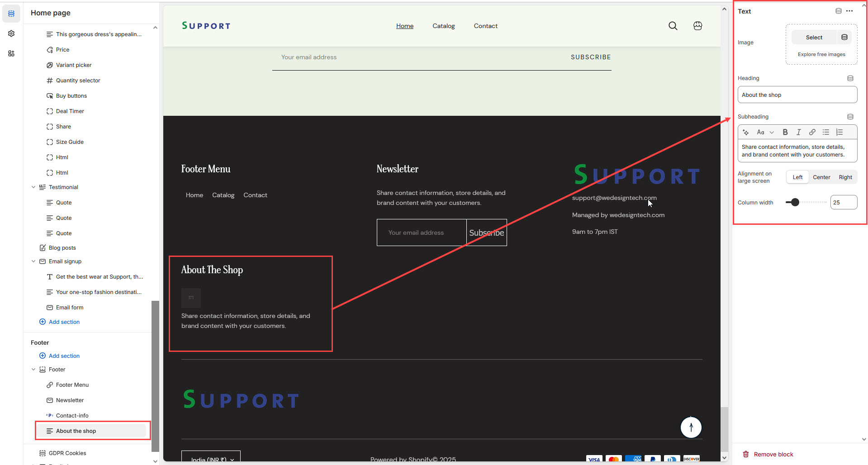Click the Column width slider handle
The image size is (868, 465).
click(795, 202)
